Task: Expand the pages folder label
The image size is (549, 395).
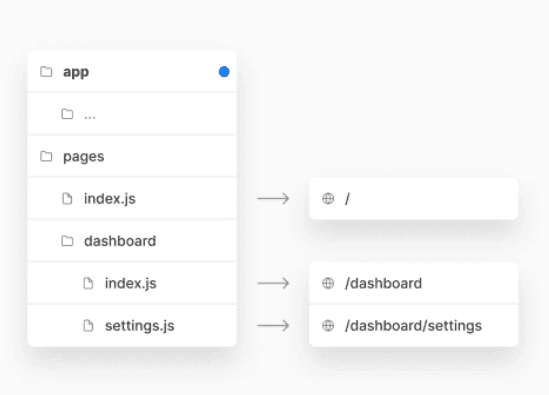Action: pos(83,157)
